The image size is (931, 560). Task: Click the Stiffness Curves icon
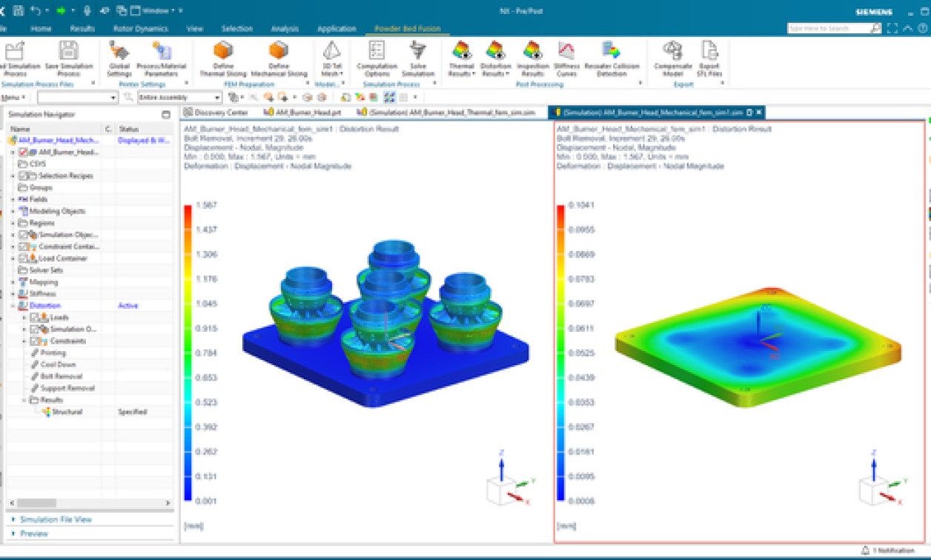566,59
